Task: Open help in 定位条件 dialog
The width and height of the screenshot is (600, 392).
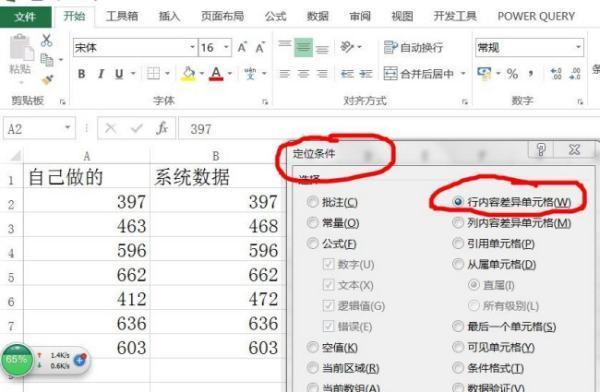Action: (541, 150)
